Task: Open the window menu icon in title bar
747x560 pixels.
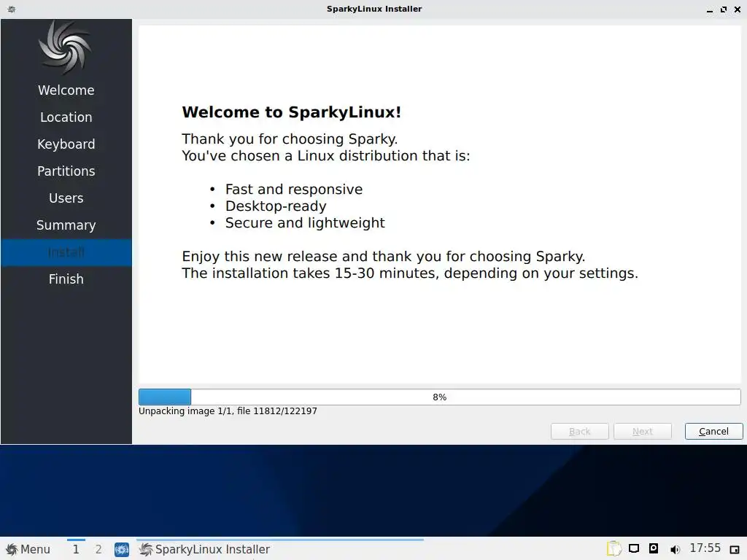Action: (12, 9)
